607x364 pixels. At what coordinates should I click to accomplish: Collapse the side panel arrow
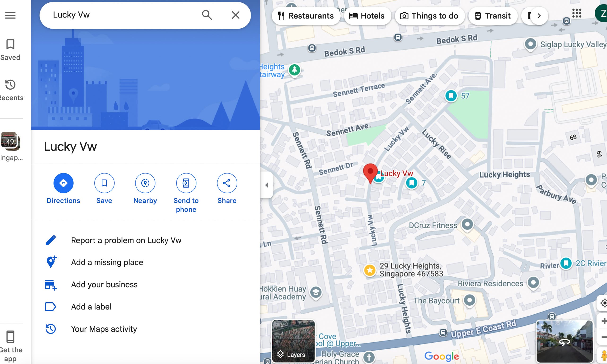pyautogui.click(x=267, y=185)
